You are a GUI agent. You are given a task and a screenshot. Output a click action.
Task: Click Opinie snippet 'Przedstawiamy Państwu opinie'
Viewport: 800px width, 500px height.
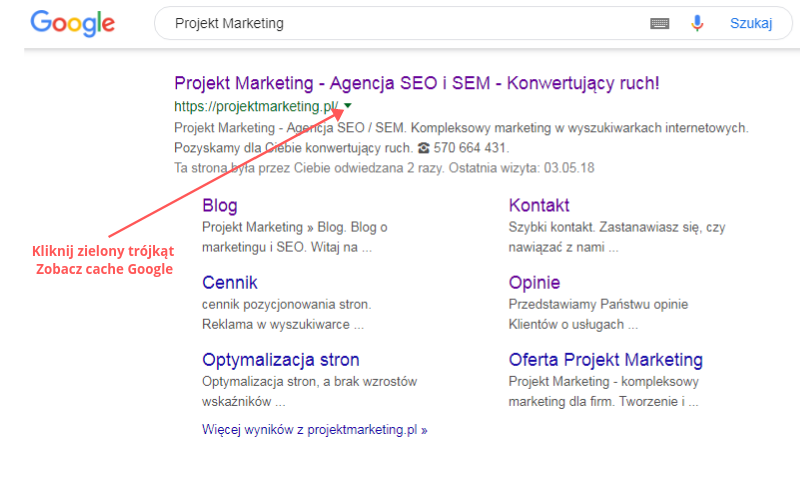tap(598, 304)
